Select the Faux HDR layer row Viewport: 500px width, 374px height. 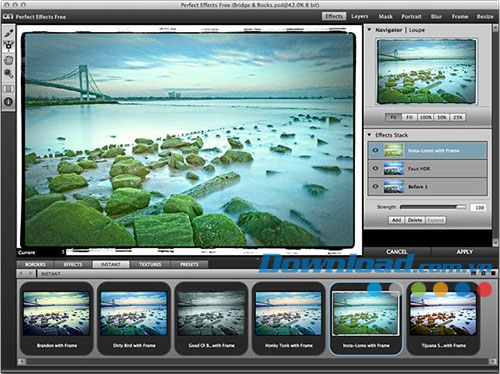tap(427, 168)
